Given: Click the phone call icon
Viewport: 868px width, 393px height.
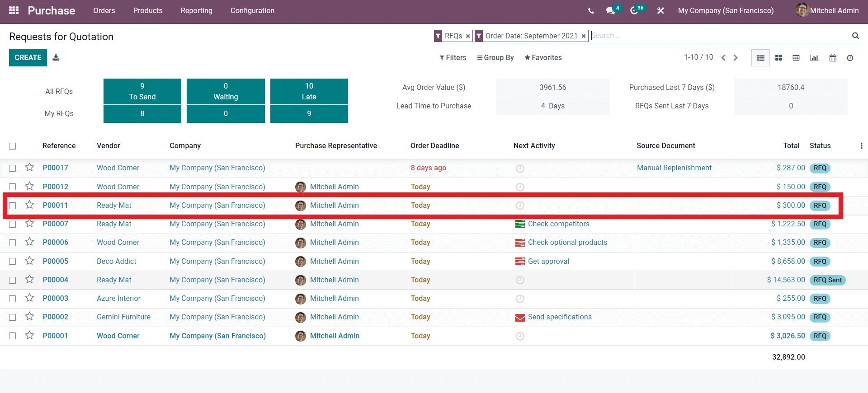Looking at the screenshot, I should click(591, 10).
